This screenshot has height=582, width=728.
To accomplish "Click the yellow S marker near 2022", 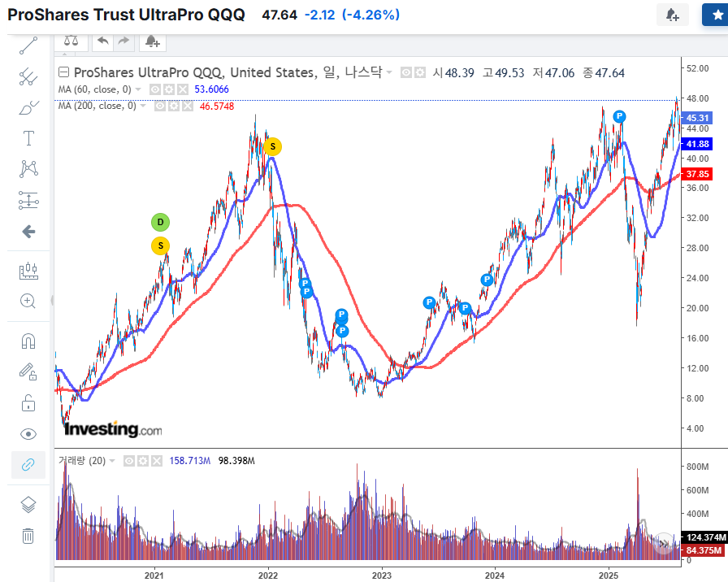I will 273,146.
